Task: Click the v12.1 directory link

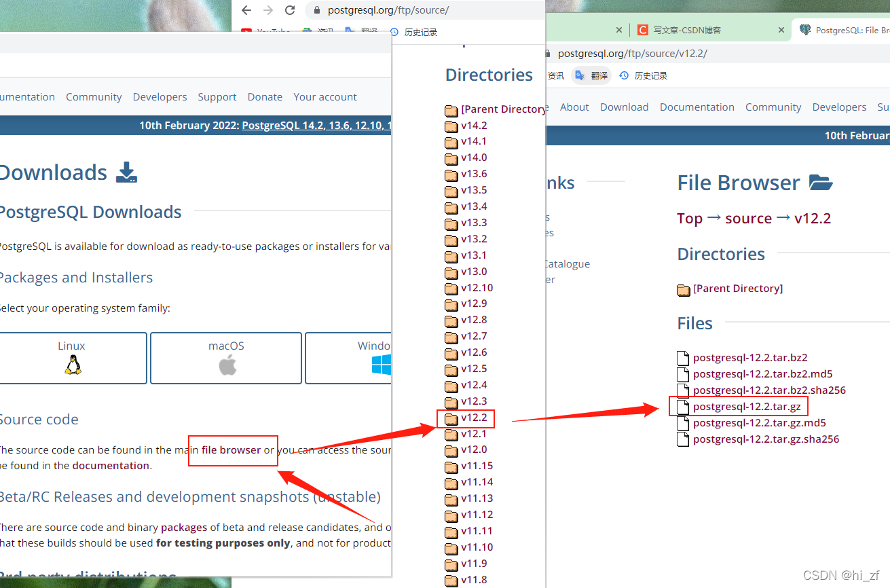Action: click(x=474, y=434)
